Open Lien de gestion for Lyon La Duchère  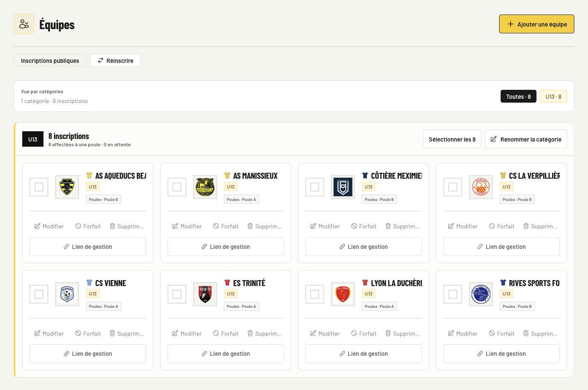click(364, 354)
